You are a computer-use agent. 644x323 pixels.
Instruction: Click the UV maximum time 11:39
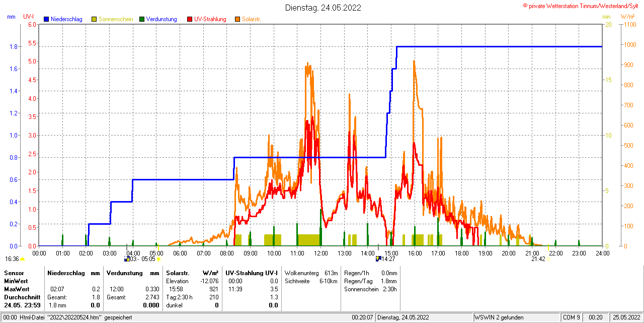tap(235, 289)
